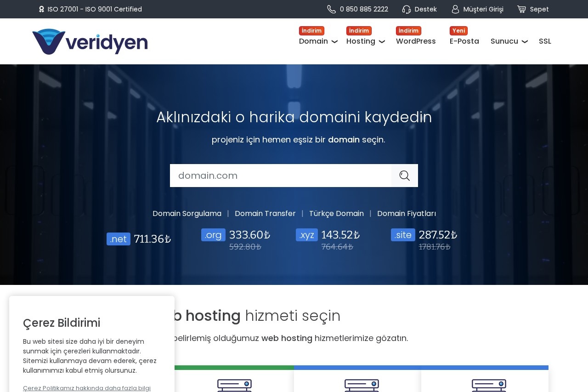Open Destek via the headset icon
Image resolution: width=588 pixels, height=392 pixels.
coord(407,9)
